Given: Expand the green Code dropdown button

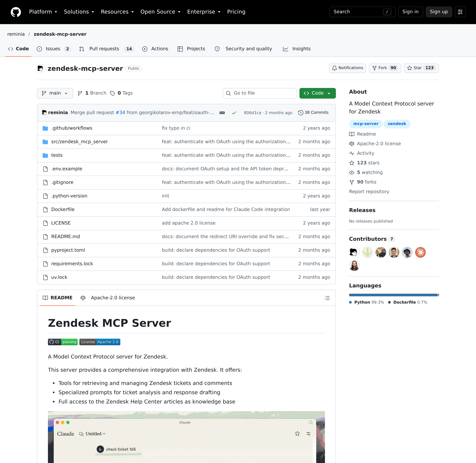Looking at the screenshot, I should pyautogui.click(x=317, y=93).
